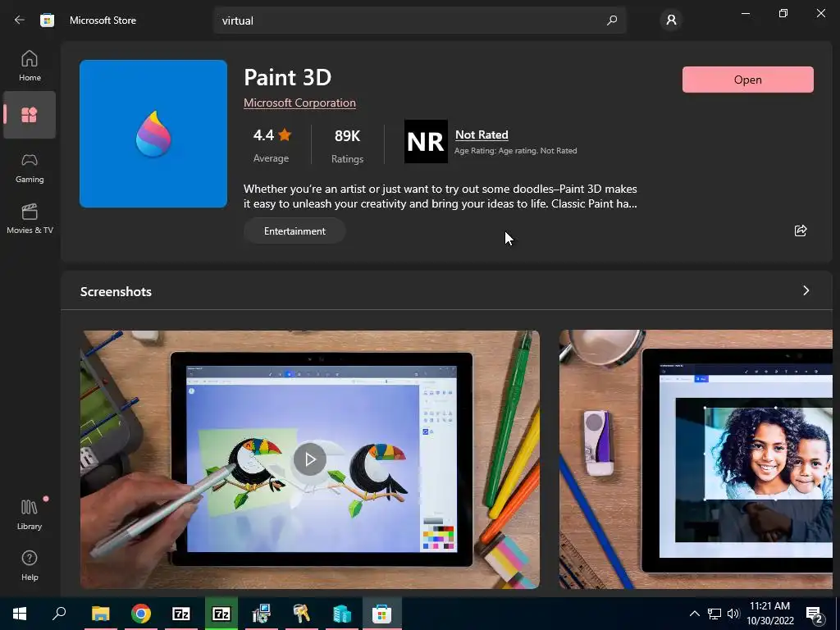Launch Google Chrome from the taskbar
The width and height of the screenshot is (840, 630).
[x=141, y=614]
